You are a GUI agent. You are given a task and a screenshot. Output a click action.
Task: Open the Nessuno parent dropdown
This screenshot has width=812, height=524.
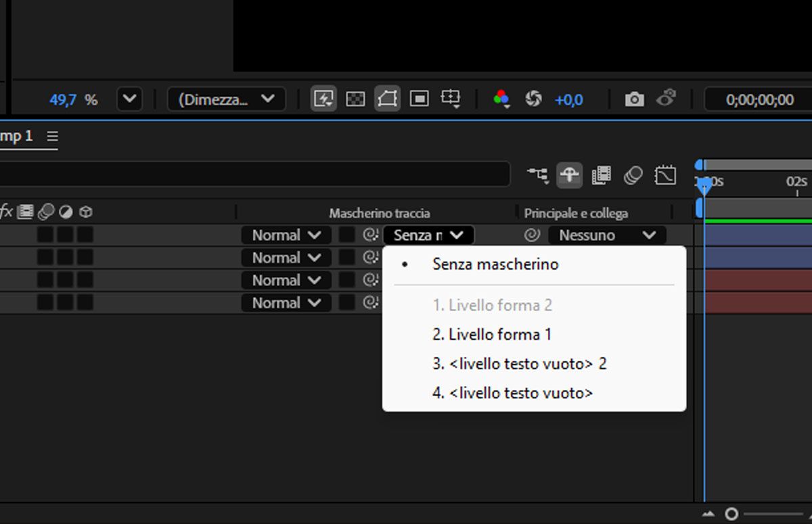coord(607,235)
